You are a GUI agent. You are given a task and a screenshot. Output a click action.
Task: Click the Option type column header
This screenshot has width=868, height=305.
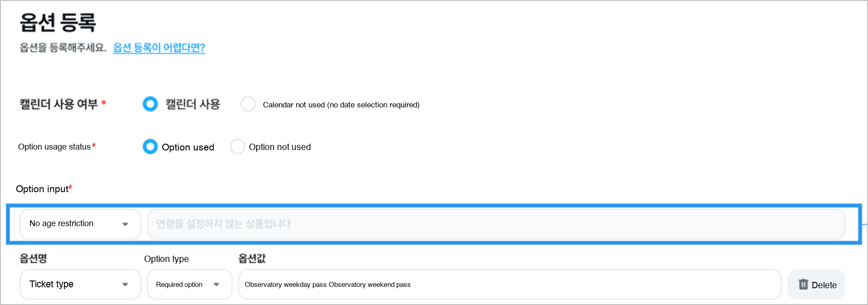click(x=166, y=259)
